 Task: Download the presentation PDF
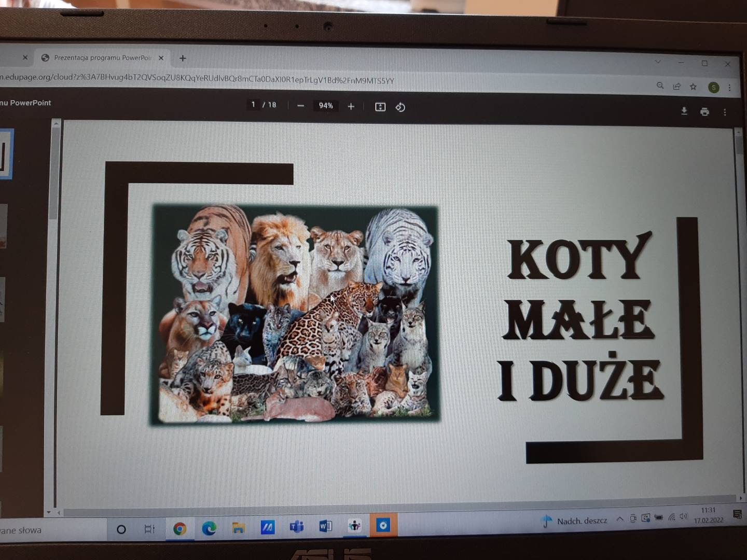click(x=684, y=111)
